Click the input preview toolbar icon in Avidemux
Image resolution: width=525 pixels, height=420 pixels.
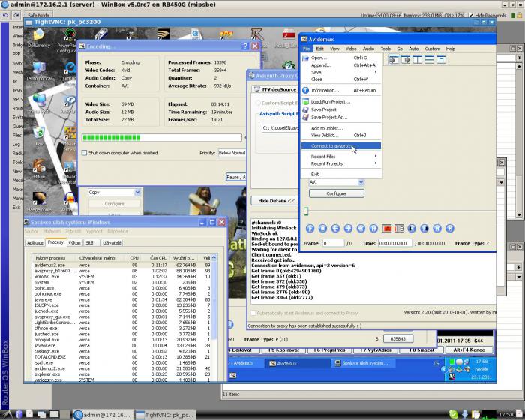tap(394, 60)
